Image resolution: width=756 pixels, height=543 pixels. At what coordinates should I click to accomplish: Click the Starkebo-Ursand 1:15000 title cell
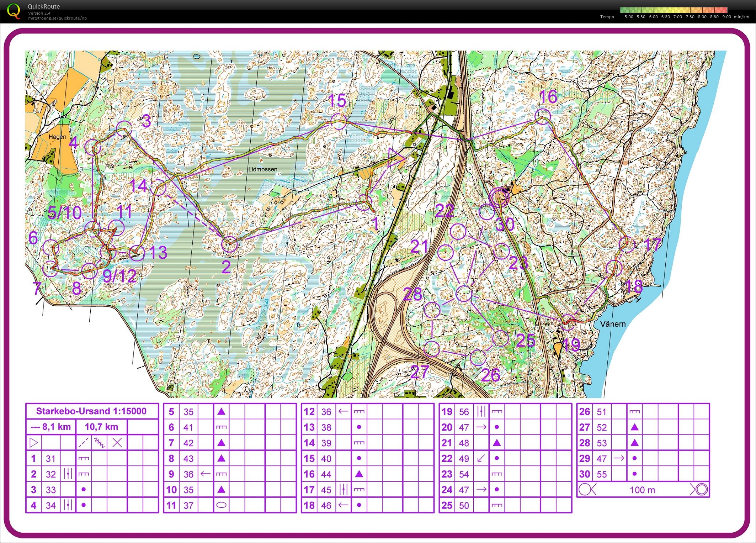(x=91, y=411)
